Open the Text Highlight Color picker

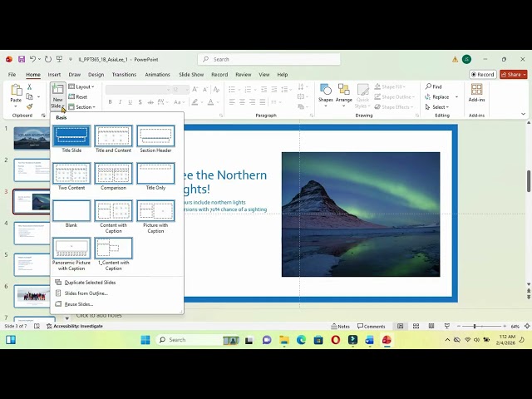[x=195, y=101]
